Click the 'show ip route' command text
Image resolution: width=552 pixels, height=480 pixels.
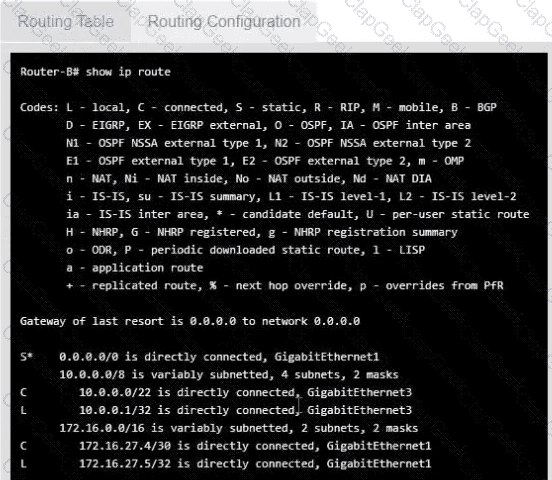click(128, 72)
